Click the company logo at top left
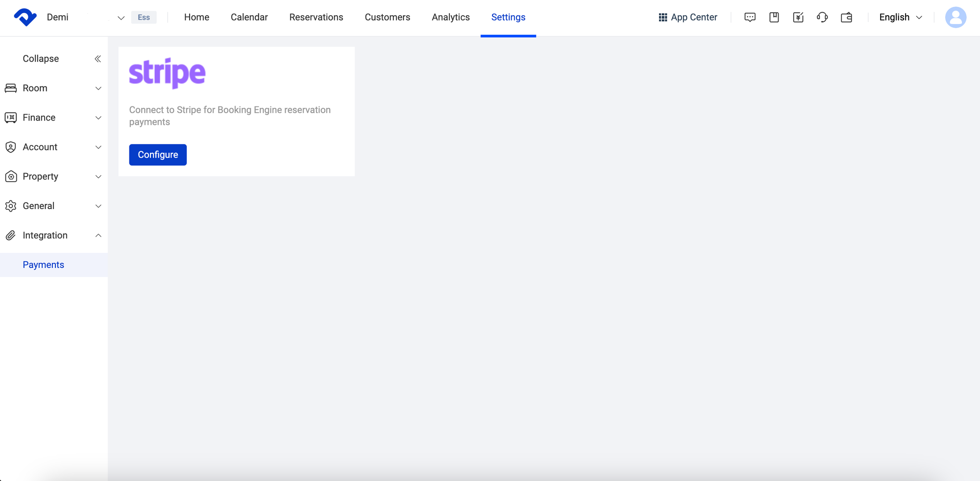The image size is (980, 481). 25,17
